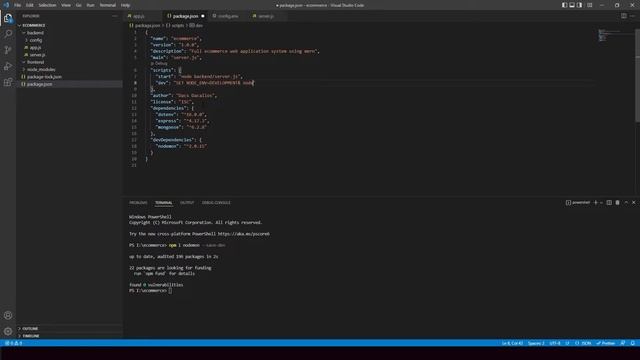Click the customize layout icon

[589, 5]
